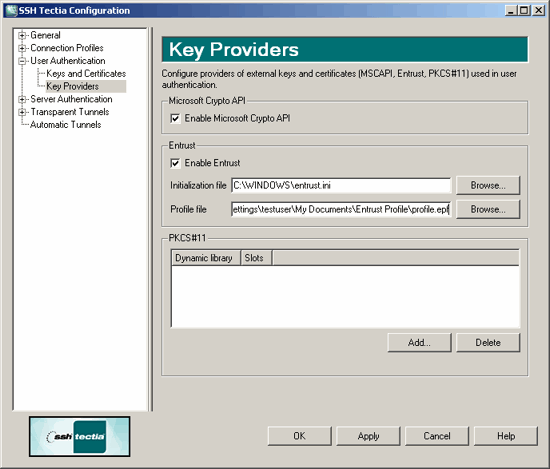This screenshot has width=550, height=469.
Task: Open Keys and Certificates page
Action: tap(86, 74)
